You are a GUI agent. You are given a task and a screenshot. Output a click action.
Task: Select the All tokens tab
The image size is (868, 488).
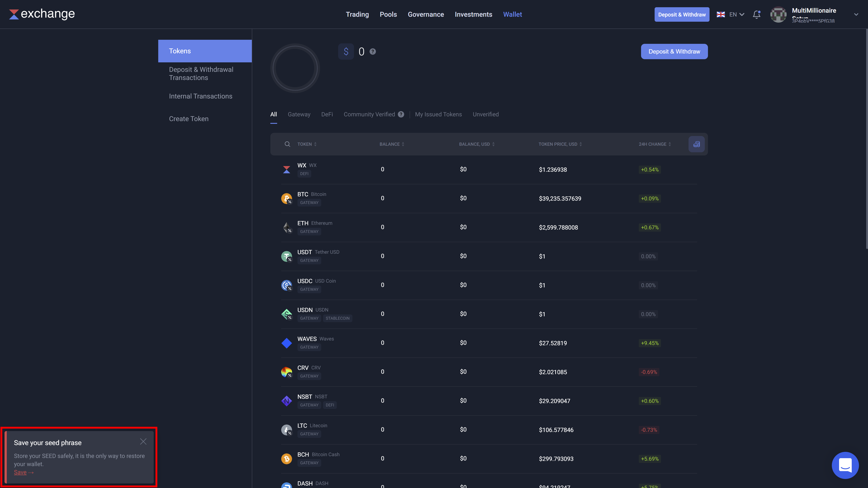click(x=274, y=114)
